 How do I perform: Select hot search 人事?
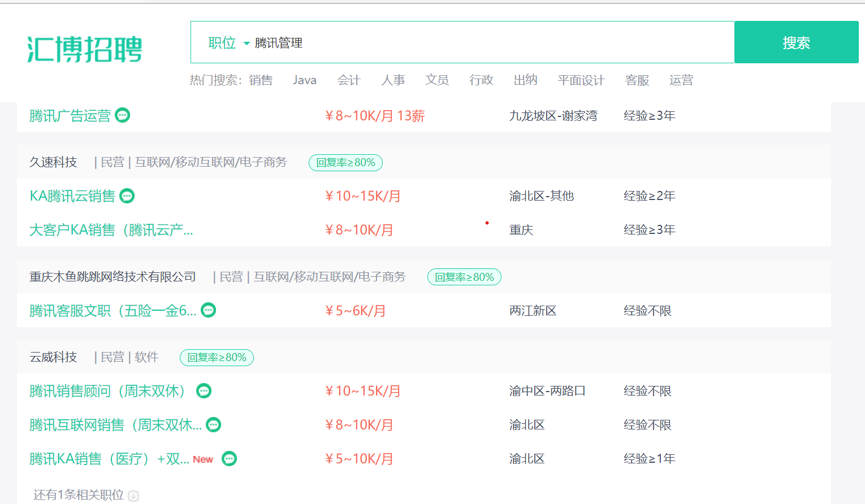tap(393, 80)
